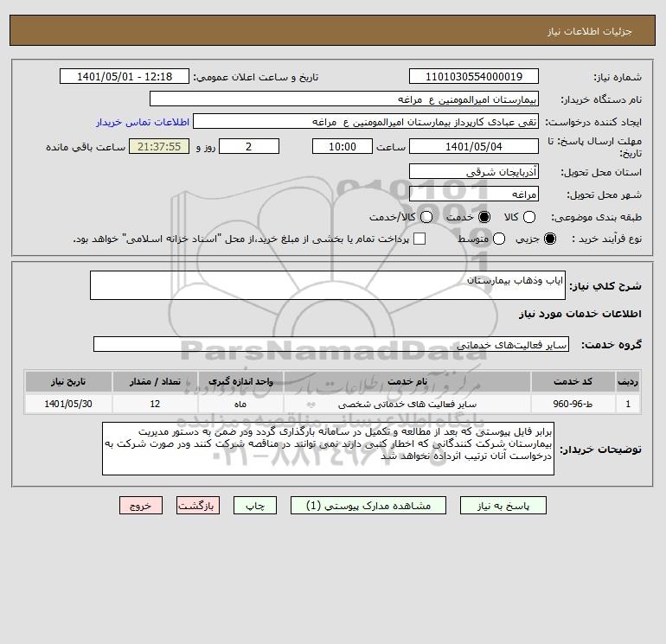Click the واحد اندازه گیری column header
The width and height of the screenshot is (666, 644).
tap(240, 381)
